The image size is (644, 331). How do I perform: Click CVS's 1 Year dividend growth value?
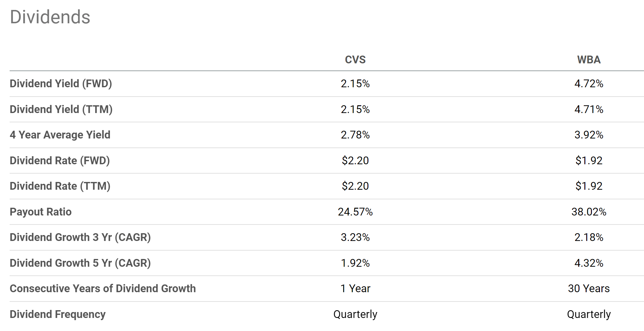tap(355, 288)
